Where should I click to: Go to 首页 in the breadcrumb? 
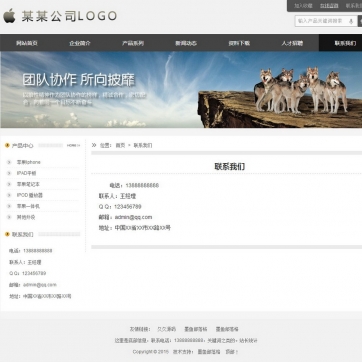[120, 146]
